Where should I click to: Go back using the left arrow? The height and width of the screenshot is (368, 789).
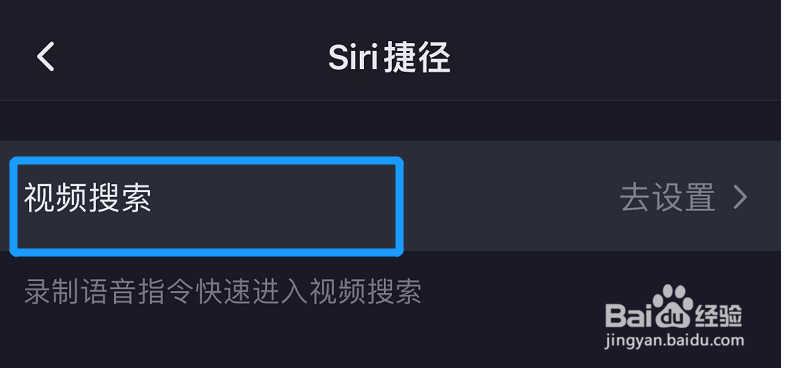point(45,56)
